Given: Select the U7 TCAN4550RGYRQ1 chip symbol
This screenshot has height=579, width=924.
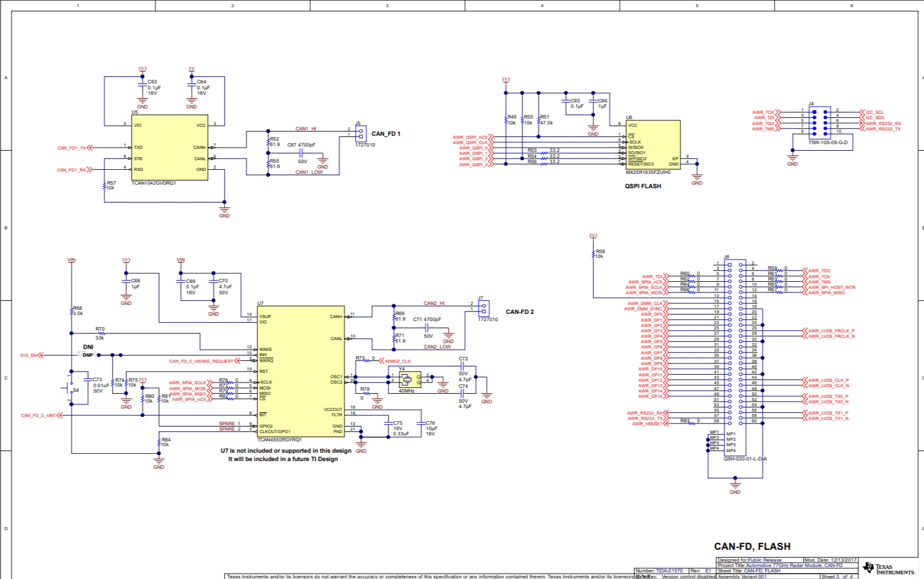Looking at the screenshot, I should (301, 372).
